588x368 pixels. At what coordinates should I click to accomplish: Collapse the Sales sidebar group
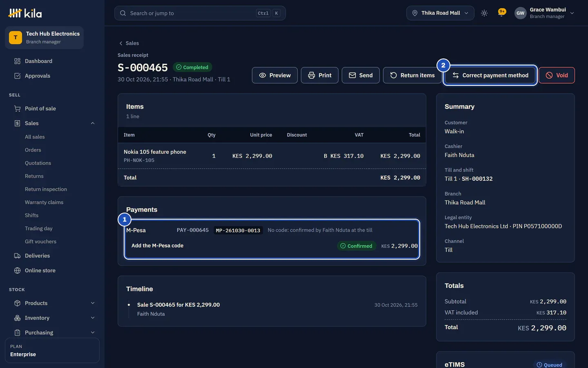(x=93, y=123)
